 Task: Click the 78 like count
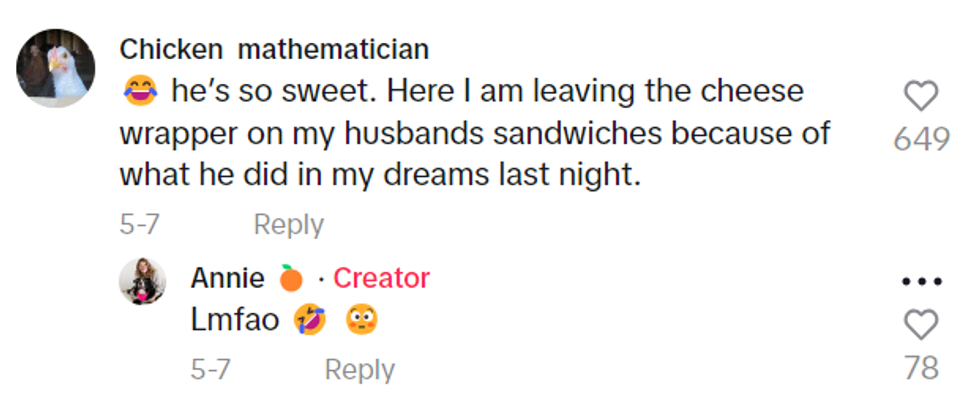(921, 368)
